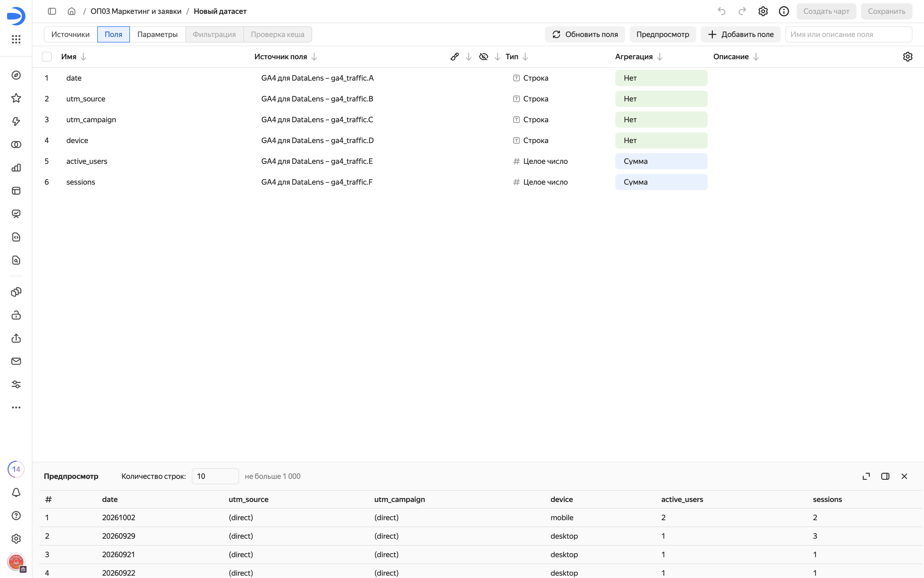Screen dimensions: 924x578
Task: Switch to Источники tab
Action: pos(71,34)
